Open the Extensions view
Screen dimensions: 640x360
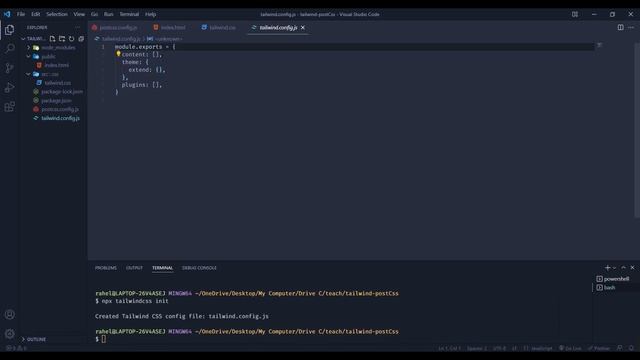tap(9, 107)
